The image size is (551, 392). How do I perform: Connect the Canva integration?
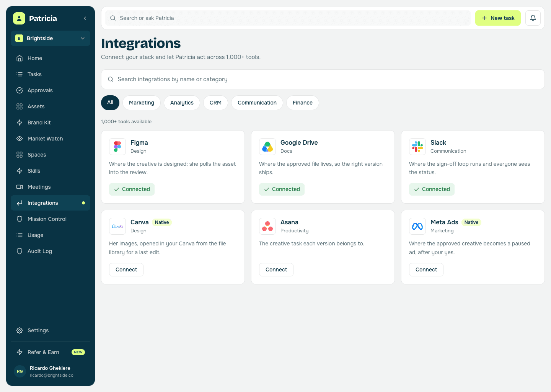[126, 269]
